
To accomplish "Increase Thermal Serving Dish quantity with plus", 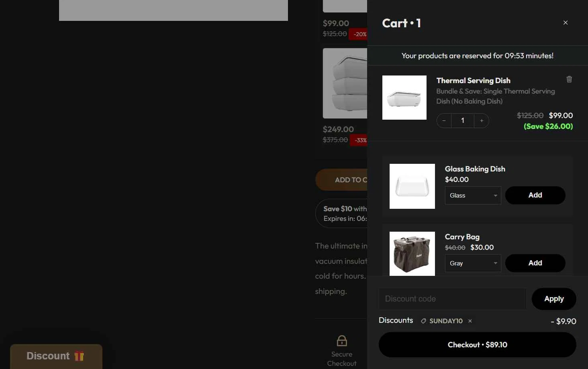I will 482,120.
